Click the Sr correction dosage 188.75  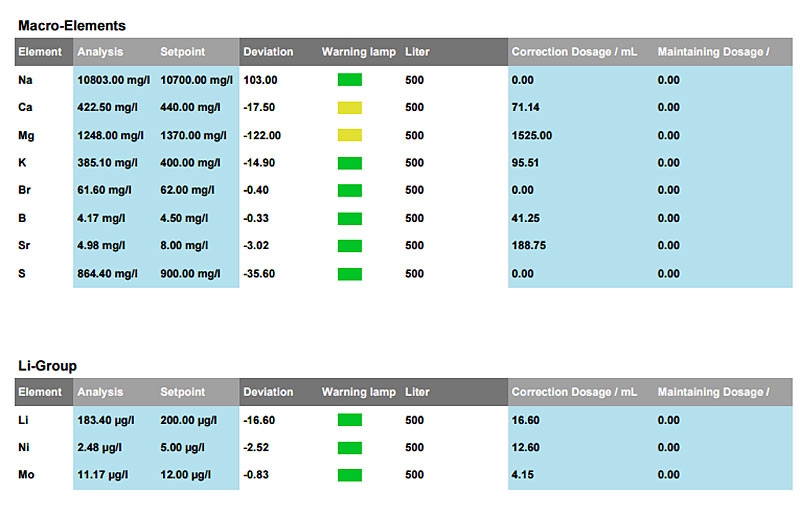[529, 246]
